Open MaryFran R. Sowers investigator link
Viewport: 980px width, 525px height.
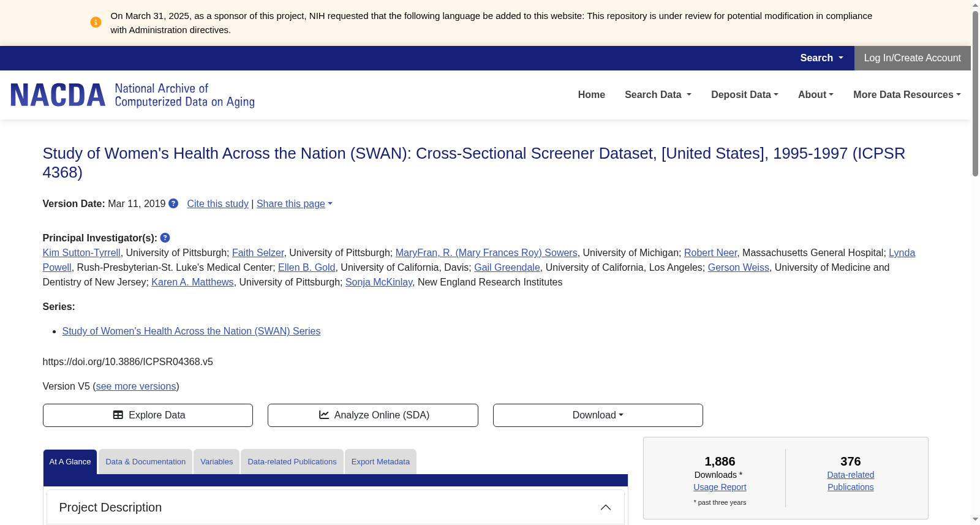pos(486,253)
